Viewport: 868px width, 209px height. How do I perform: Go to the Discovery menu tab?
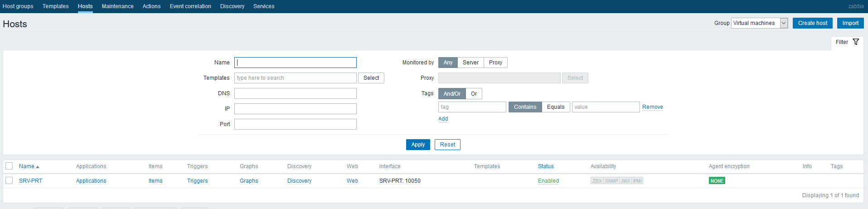point(232,6)
